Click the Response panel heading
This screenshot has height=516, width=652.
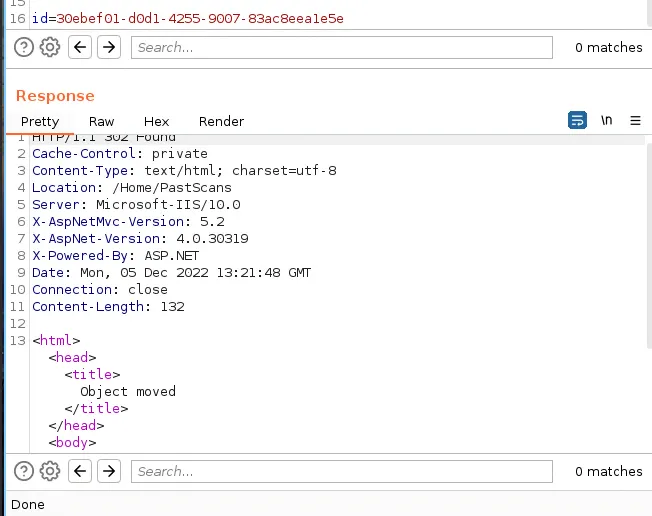[x=55, y=96]
